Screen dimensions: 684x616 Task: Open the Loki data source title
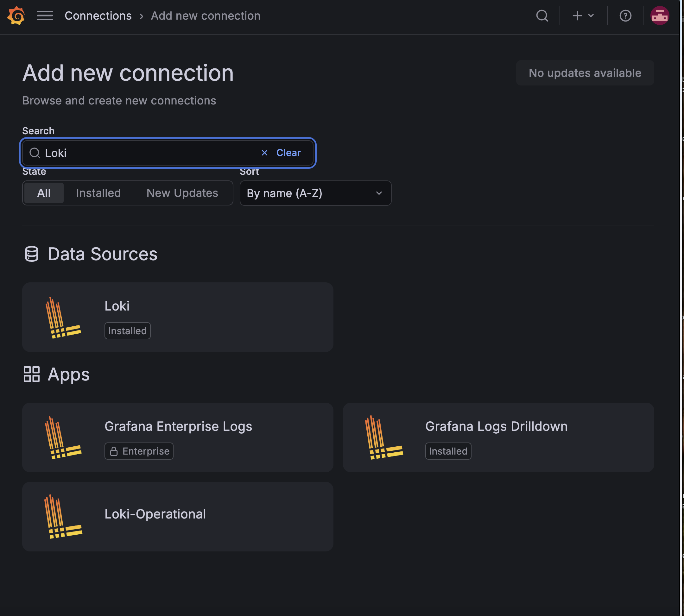coord(117,306)
